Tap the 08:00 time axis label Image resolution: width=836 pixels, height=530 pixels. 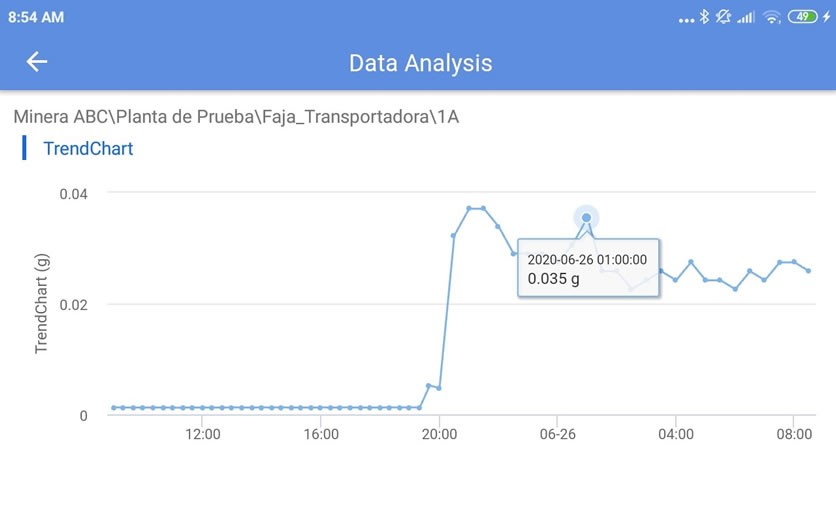[x=794, y=434]
